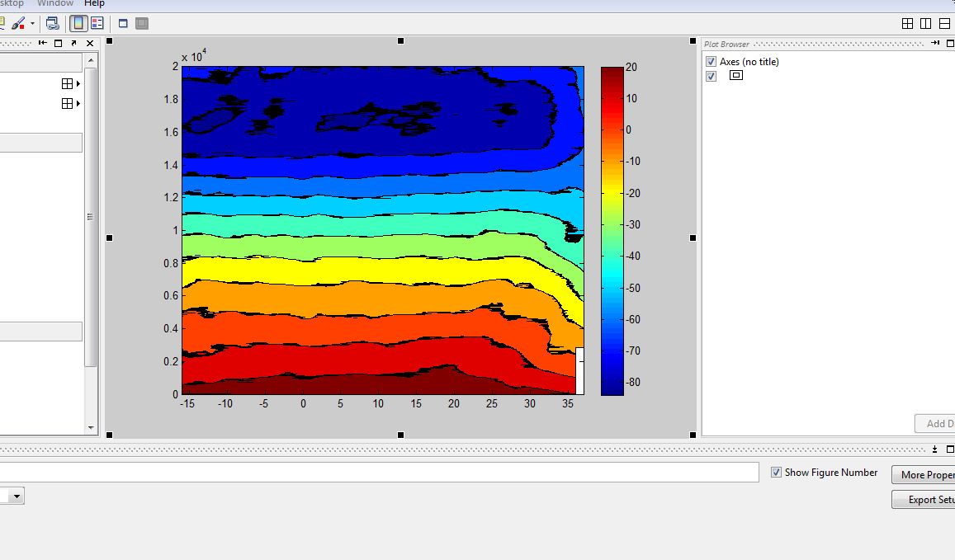Expand the first grid subplot arrow
Viewport: 955px width, 560px height.
pos(78,83)
